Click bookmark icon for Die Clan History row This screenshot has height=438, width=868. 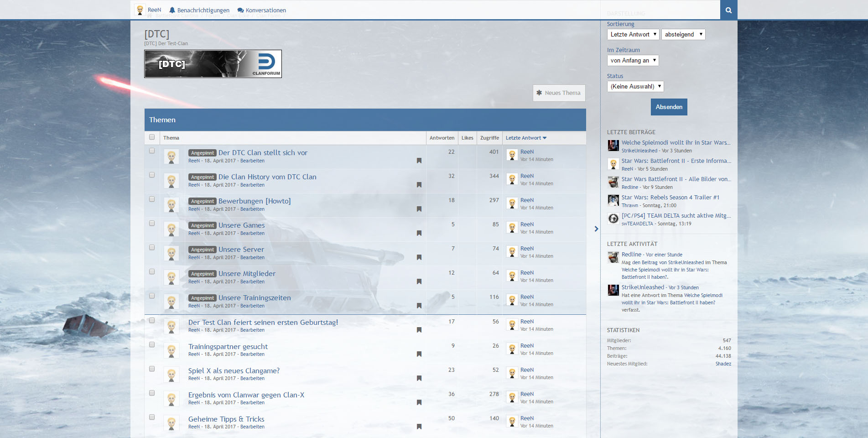point(419,185)
